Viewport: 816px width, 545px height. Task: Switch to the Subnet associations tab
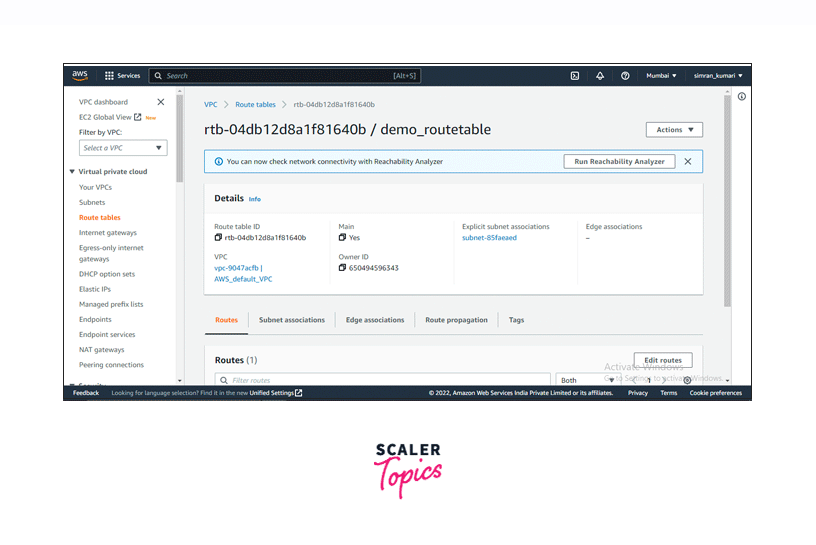click(291, 320)
